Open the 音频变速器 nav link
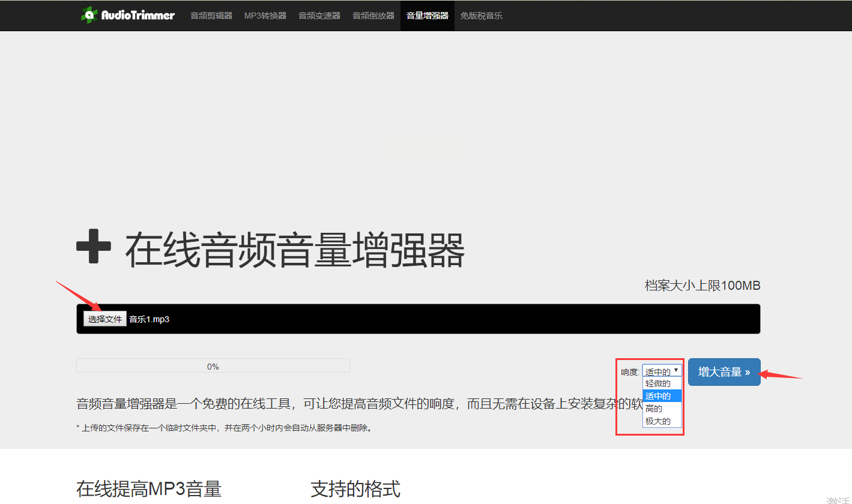852x504 pixels. pos(319,16)
